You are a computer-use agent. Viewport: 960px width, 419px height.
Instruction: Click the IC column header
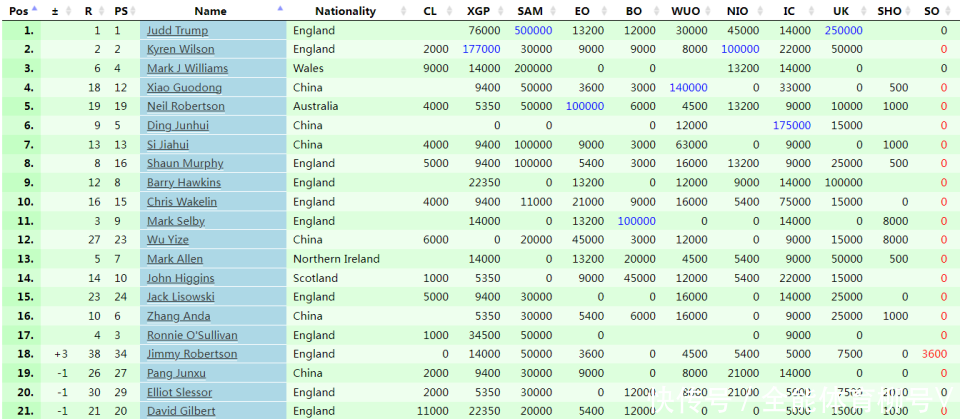pyautogui.click(x=789, y=11)
